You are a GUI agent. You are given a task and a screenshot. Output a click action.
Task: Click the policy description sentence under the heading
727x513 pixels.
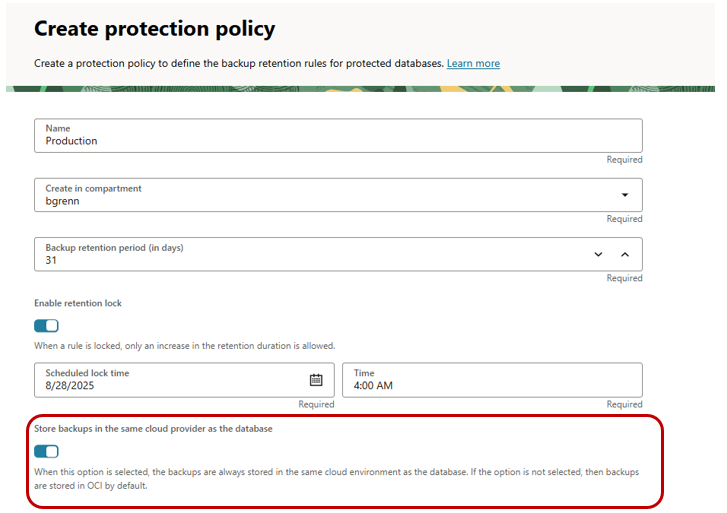click(x=238, y=64)
